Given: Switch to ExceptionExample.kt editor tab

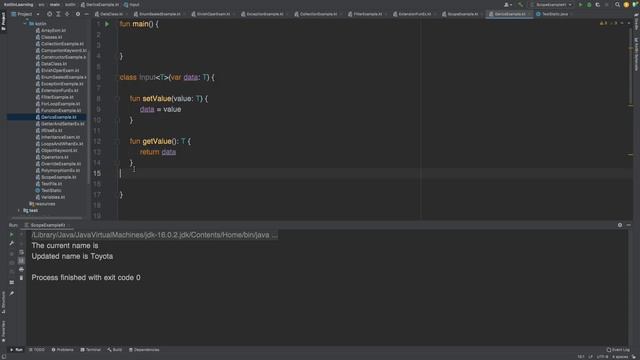Looking at the screenshot, I should point(265,14).
